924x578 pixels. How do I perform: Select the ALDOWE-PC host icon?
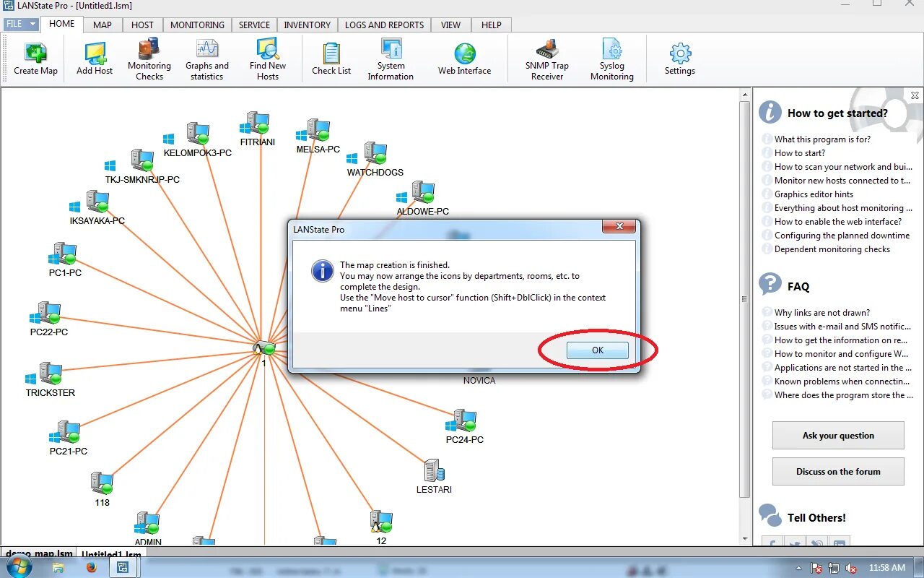pyautogui.click(x=423, y=193)
